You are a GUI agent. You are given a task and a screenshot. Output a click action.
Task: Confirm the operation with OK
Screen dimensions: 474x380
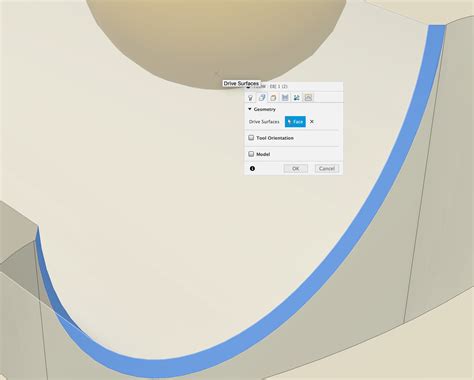pos(296,169)
